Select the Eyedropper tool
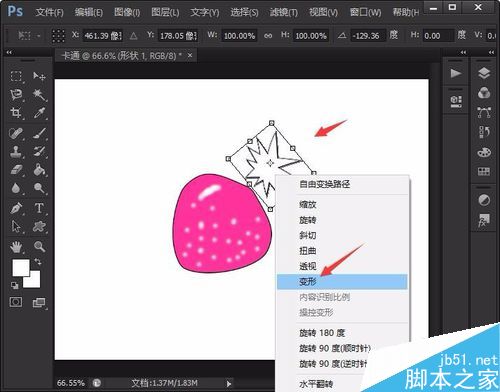The image size is (500, 392). (39, 113)
